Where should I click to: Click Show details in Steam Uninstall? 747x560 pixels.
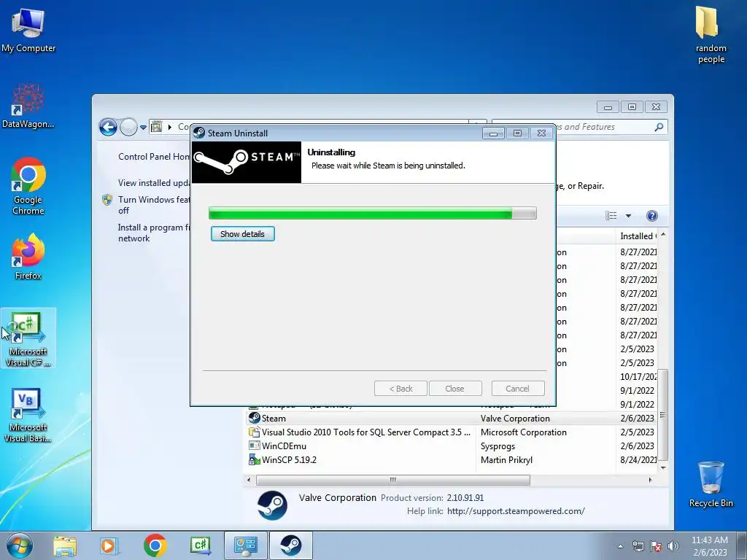tap(242, 234)
